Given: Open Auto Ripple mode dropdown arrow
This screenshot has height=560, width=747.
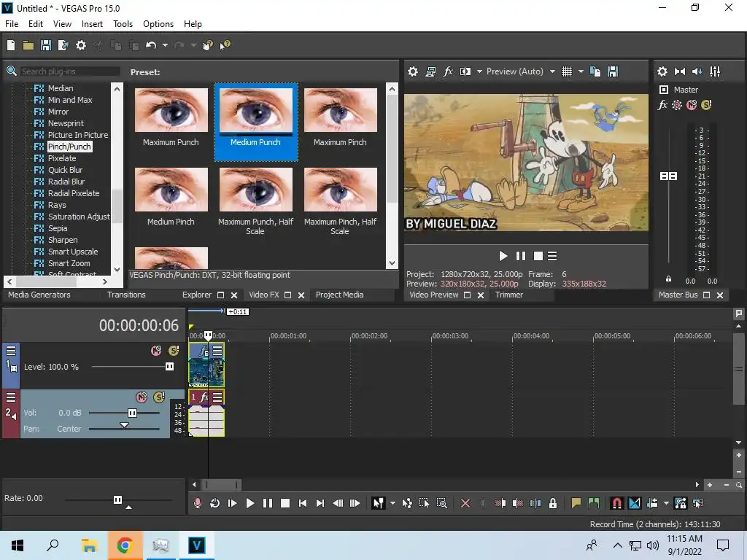Looking at the screenshot, I should pyautogui.click(x=666, y=503).
